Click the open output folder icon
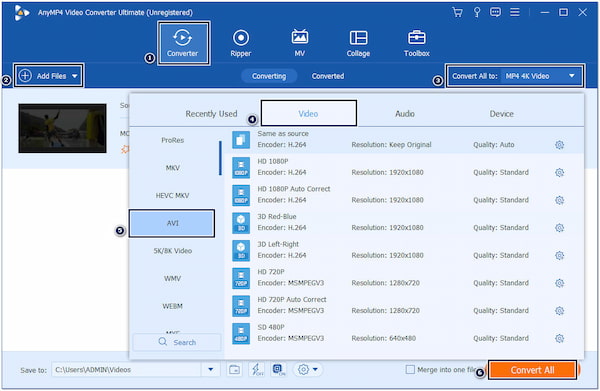The width and height of the screenshot is (600, 391). (x=235, y=370)
